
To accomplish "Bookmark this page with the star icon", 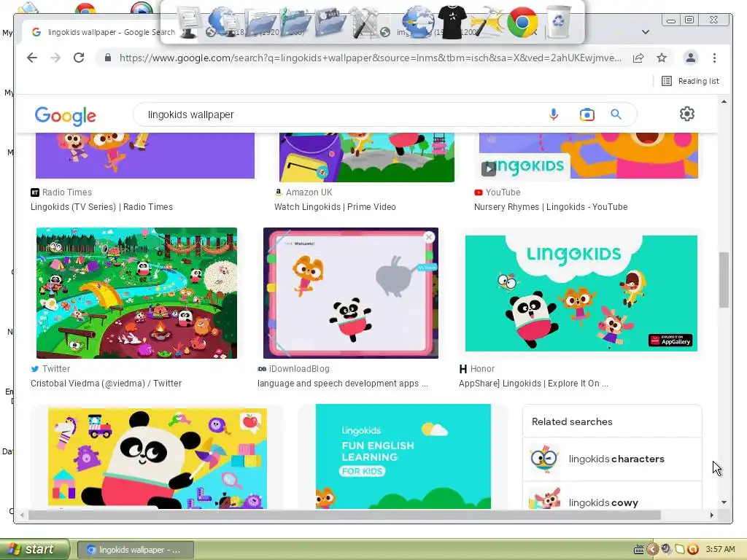I will (x=661, y=58).
